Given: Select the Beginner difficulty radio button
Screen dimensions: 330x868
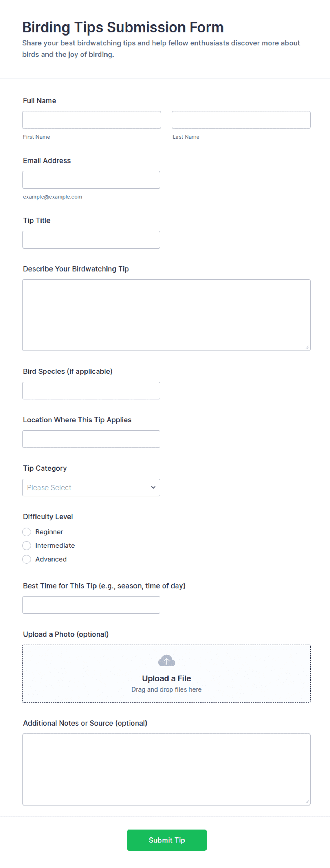Looking at the screenshot, I should pos(27,532).
